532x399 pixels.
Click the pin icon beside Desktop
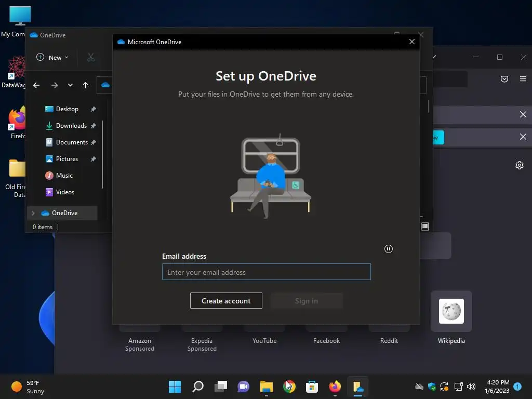coord(94,109)
